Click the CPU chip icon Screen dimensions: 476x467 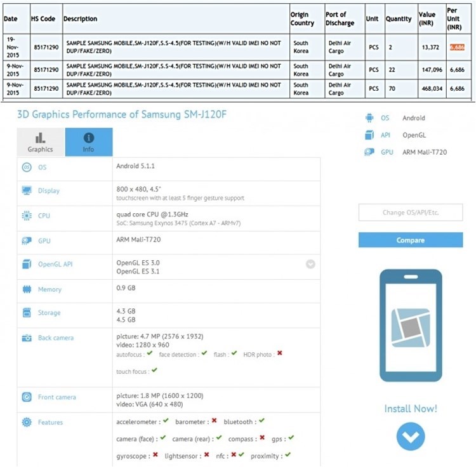[27, 216]
